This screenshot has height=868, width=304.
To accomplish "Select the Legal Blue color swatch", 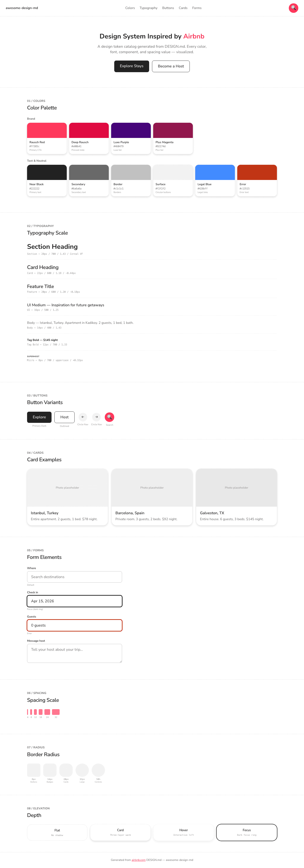I will pos(215,180).
